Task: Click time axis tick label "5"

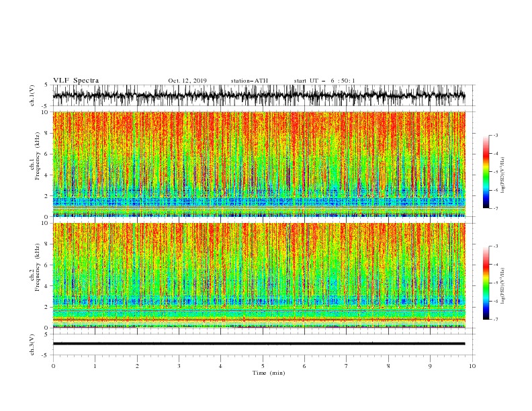Action: pyautogui.click(x=263, y=366)
